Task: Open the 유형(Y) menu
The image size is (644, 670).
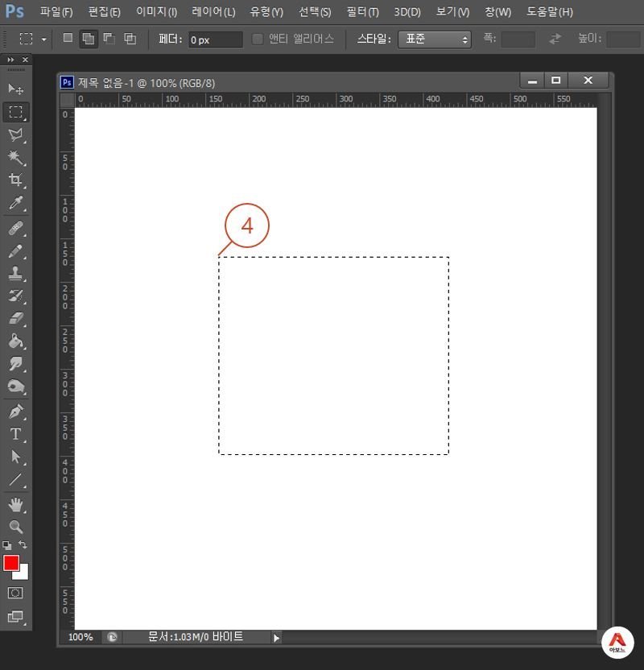Action: (266, 11)
